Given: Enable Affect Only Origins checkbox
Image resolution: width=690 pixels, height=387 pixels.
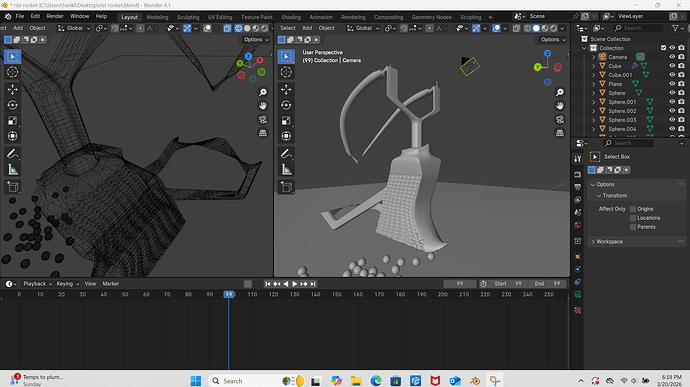Looking at the screenshot, I should (x=633, y=209).
